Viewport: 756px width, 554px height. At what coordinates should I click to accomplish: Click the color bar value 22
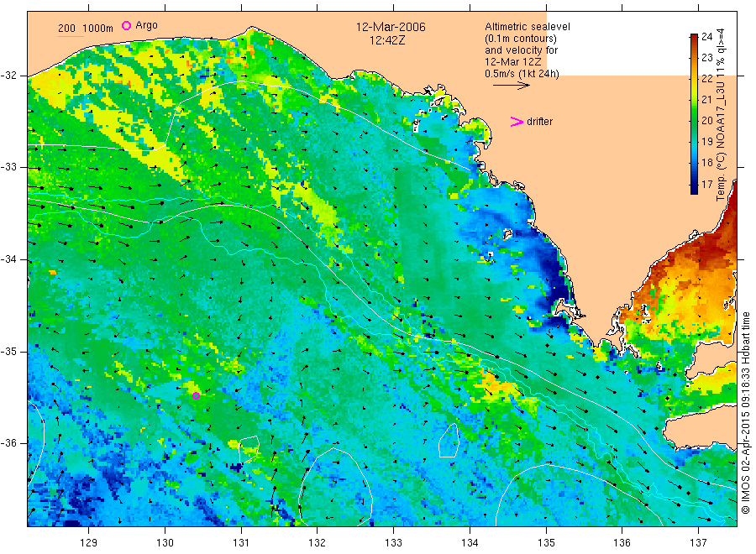pyautogui.click(x=706, y=79)
